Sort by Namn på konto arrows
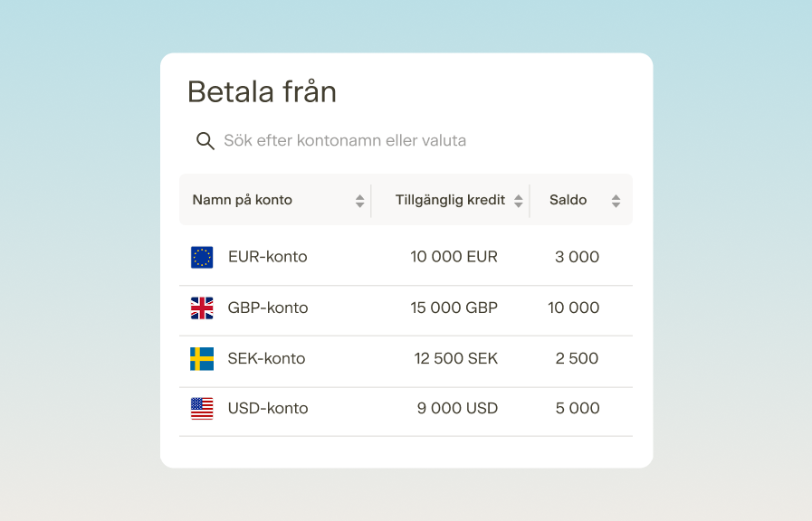The height and width of the screenshot is (521, 812). (x=359, y=201)
